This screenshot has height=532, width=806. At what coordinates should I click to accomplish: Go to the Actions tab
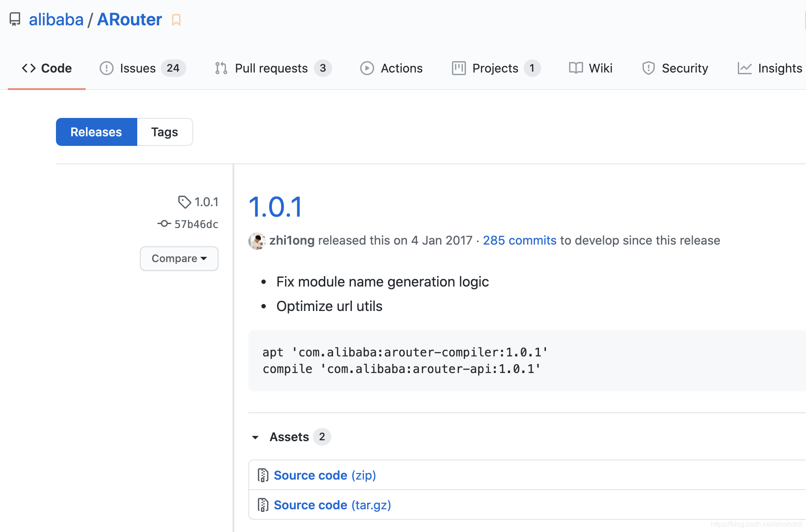(392, 68)
